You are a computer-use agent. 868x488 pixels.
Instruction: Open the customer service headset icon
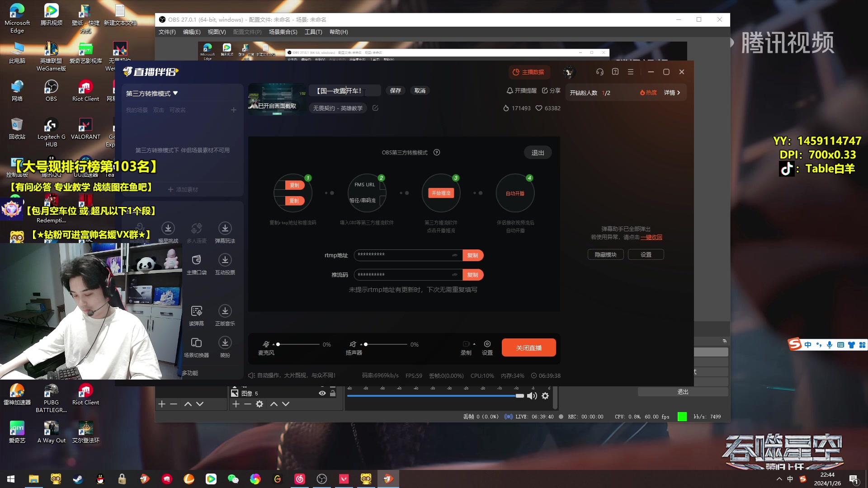click(x=600, y=72)
